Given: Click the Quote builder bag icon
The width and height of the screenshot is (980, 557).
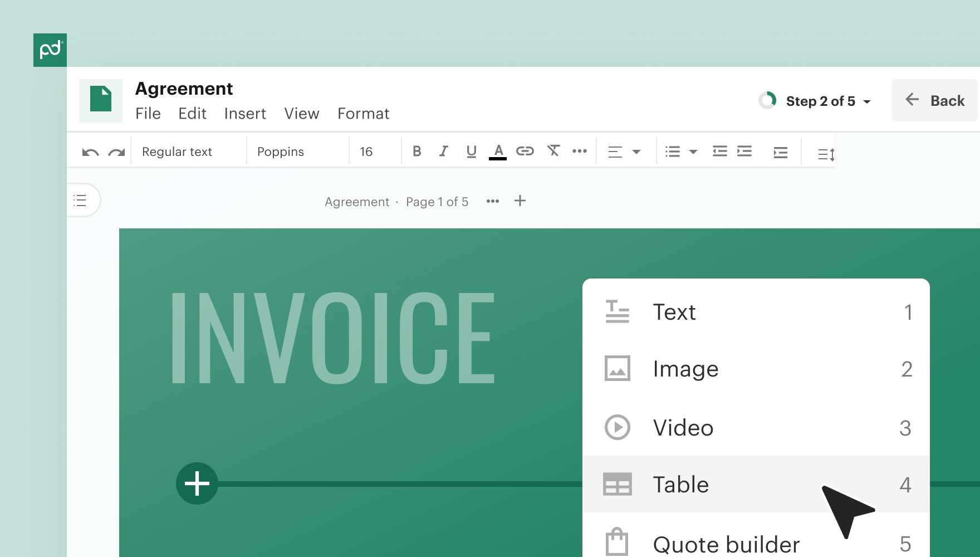Looking at the screenshot, I should click(617, 541).
